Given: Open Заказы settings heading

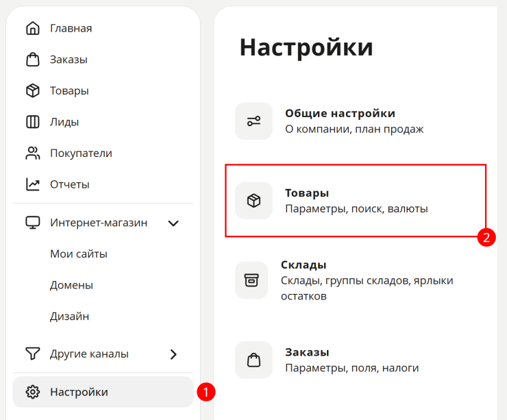Looking at the screenshot, I should coord(307,352).
